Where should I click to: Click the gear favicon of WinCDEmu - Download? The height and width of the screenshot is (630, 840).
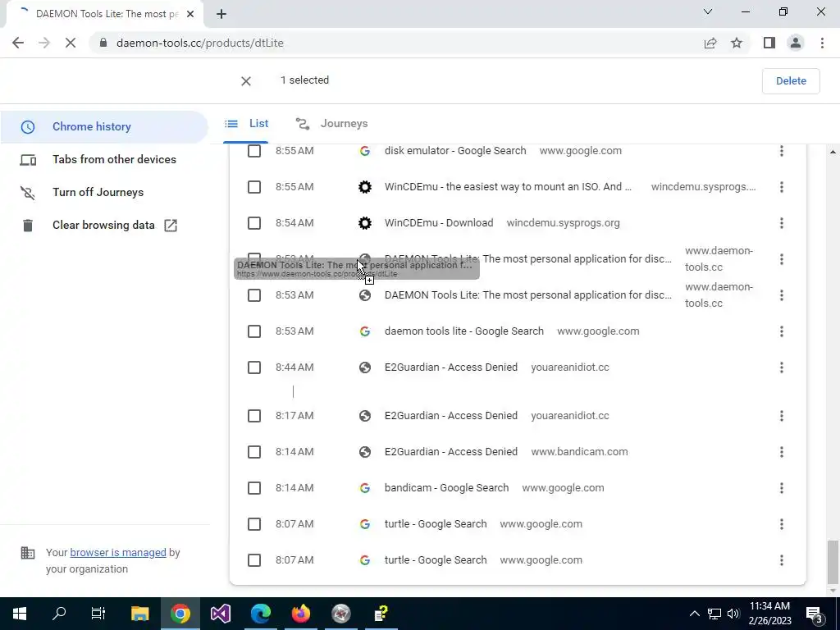tap(365, 223)
